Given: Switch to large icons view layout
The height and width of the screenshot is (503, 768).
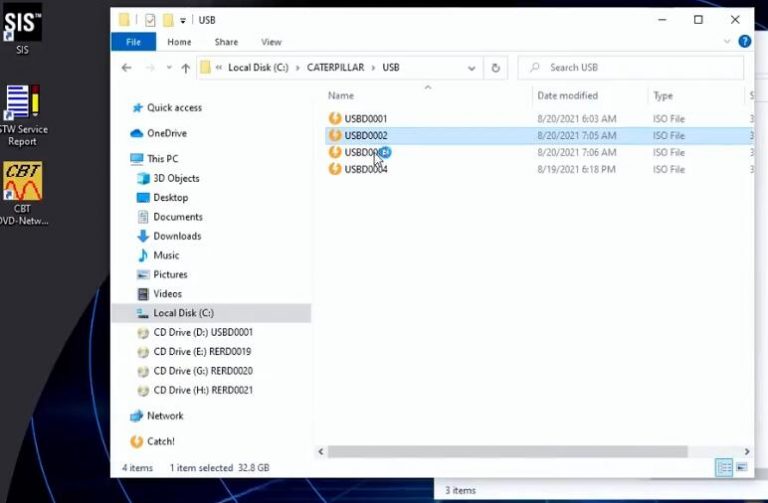Looking at the screenshot, I should [x=741, y=468].
